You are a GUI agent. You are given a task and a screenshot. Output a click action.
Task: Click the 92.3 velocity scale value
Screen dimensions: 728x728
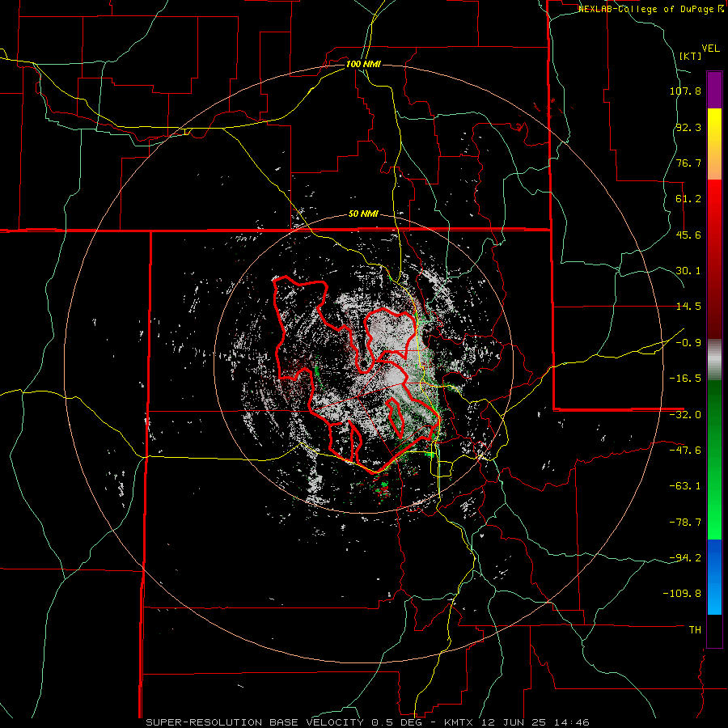click(688, 127)
